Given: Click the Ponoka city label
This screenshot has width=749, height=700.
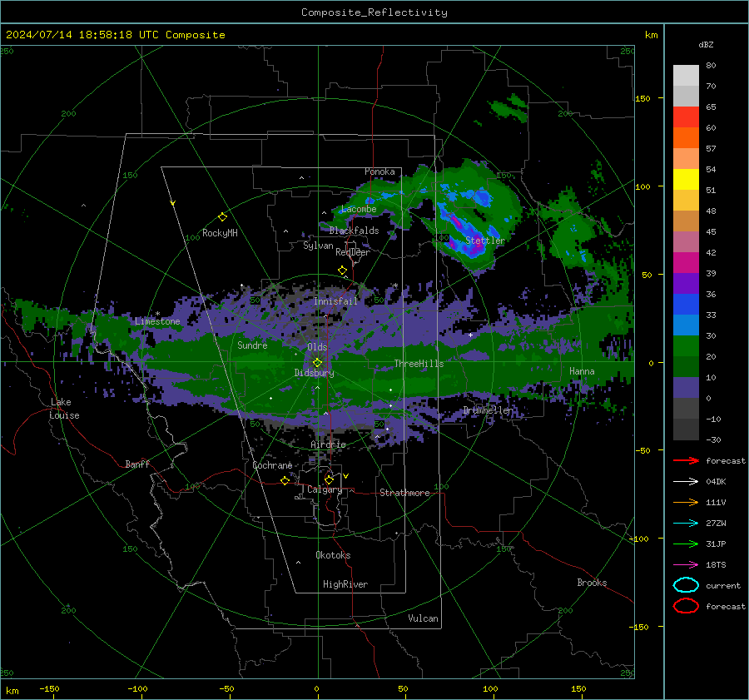Looking at the screenshot, I should coord(379,171).
